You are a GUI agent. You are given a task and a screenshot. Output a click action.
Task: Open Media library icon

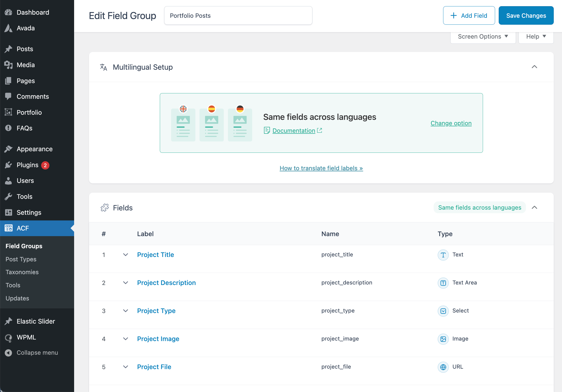8,65
